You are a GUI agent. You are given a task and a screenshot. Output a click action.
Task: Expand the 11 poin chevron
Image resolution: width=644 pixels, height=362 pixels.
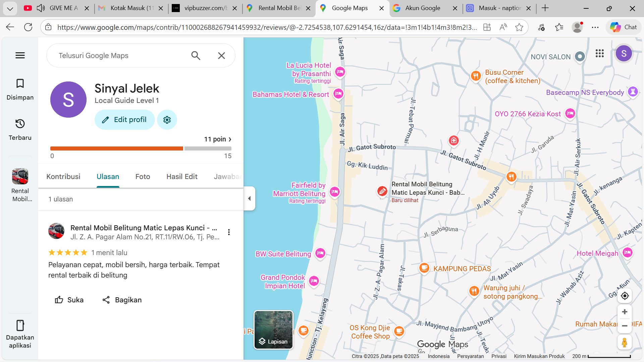point(230,139)
